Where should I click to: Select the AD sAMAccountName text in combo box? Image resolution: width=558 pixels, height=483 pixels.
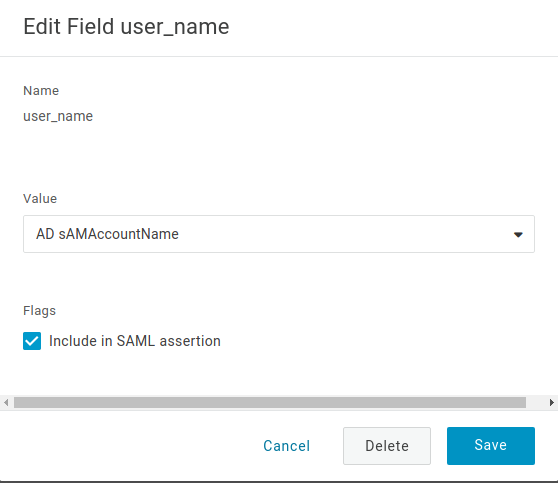tap(107, 234)
